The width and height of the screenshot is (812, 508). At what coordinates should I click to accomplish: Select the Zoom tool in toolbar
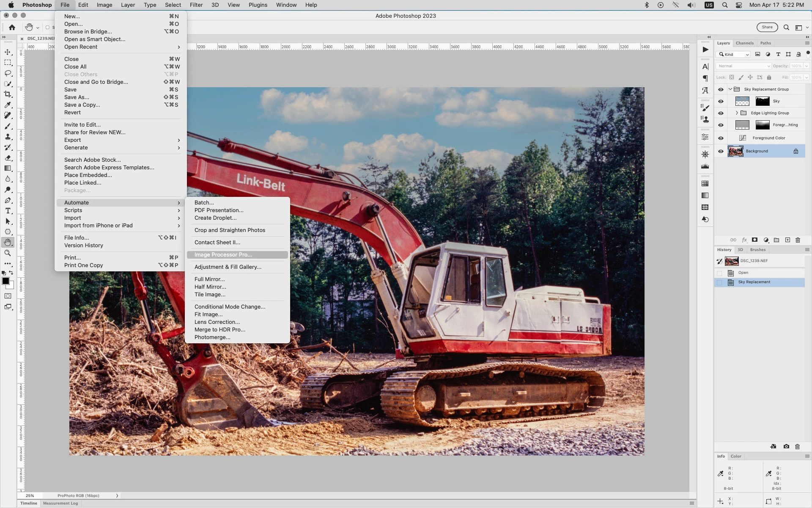pyautogui.click(x=8, y=253)
